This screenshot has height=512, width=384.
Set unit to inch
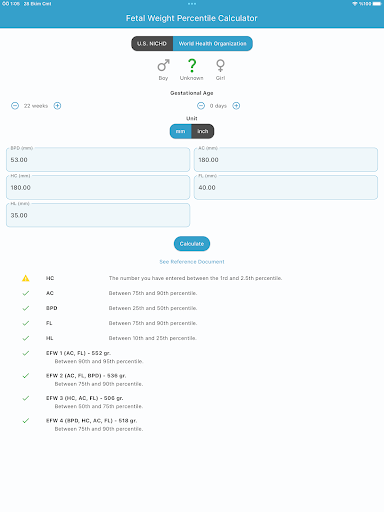pyautogui.click(x=203, y=131)
